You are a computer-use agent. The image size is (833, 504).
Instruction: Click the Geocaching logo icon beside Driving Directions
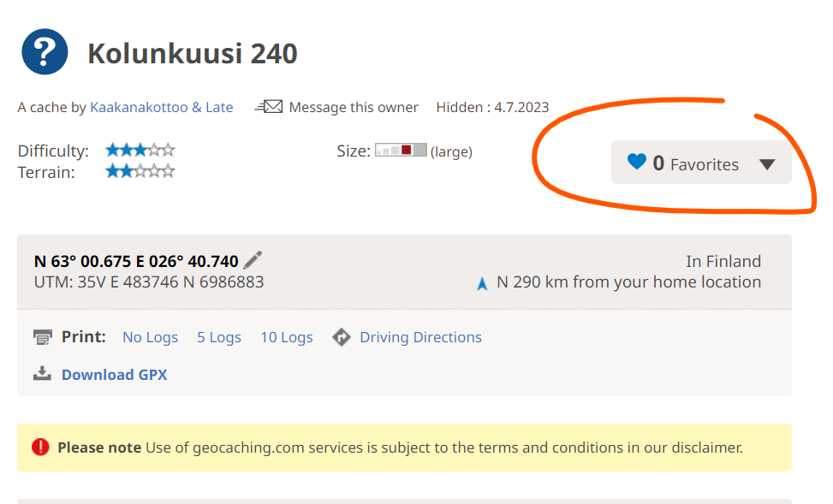click(x=342, y=336)
